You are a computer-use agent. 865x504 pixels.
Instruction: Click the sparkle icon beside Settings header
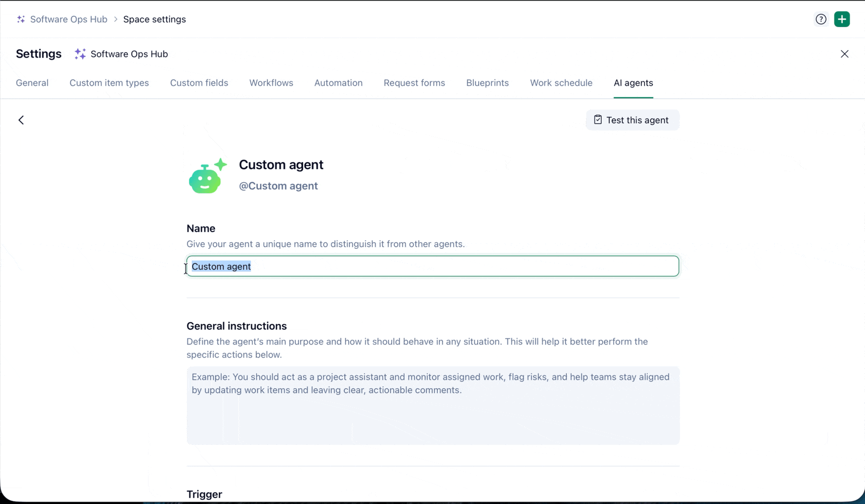[79, 54]
